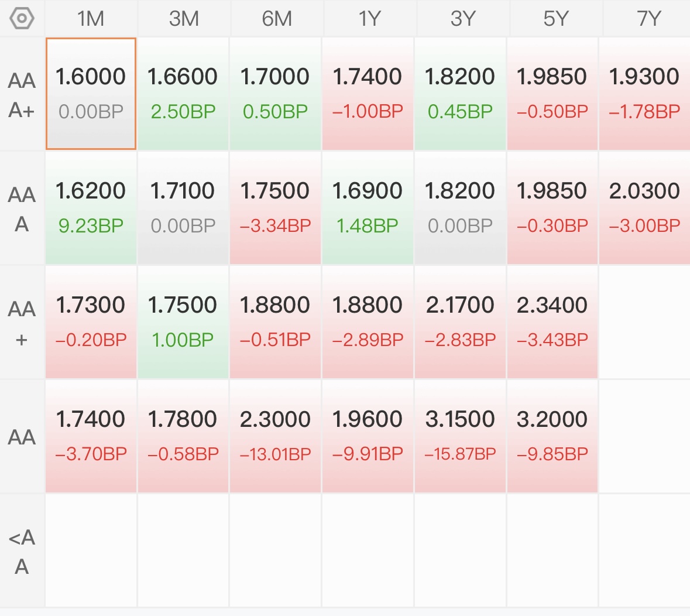The image size is (690, 616).
Task: Open the AA+ 5Y cell showing 2.3400
Action: pyautogui.click(x=552, y=322)
